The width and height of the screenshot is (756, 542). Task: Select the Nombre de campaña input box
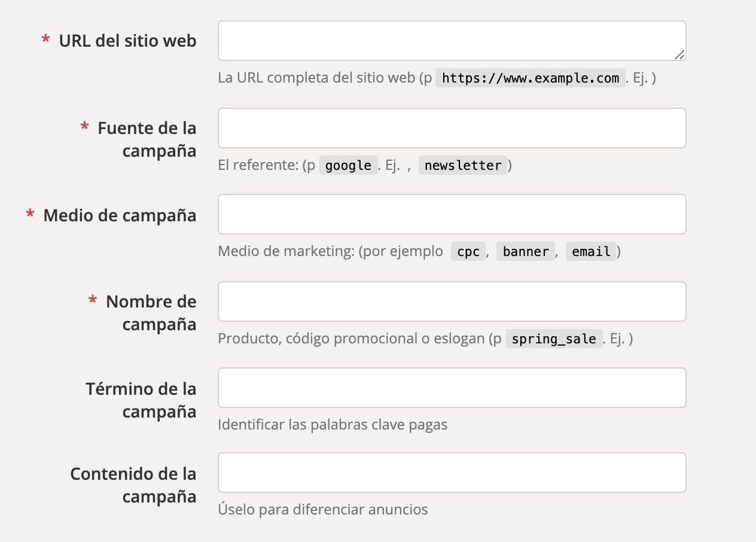[x=452, y=302]
